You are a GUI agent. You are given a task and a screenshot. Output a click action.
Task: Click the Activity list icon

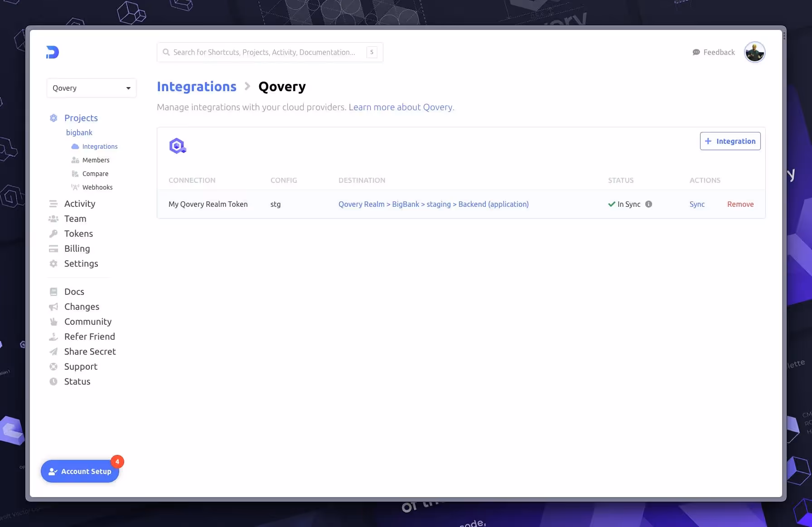pyautogui.click(x=53, y=204)
